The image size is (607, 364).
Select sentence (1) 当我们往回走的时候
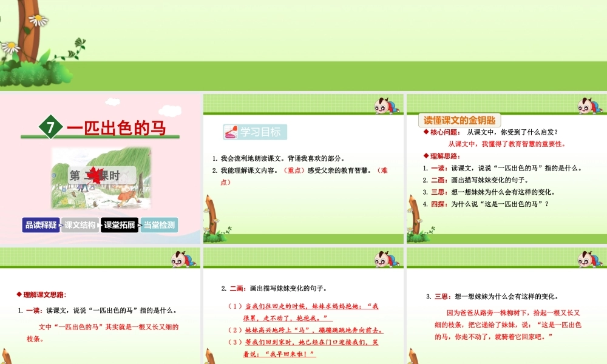(303, 312)
